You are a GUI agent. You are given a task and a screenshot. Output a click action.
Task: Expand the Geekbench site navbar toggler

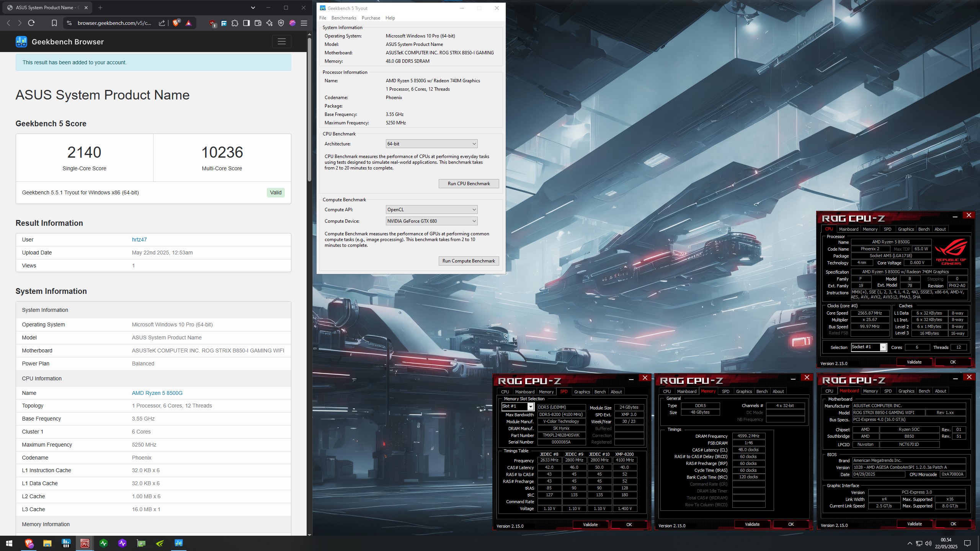[282, 42]
